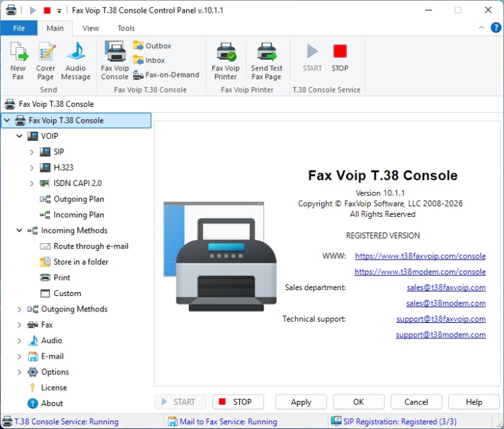Select the Print incoming method

tap(55, 278)
